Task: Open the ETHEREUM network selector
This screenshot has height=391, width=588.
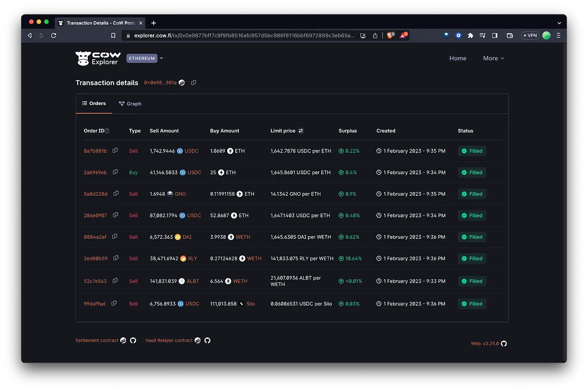Action: (145, 58)
